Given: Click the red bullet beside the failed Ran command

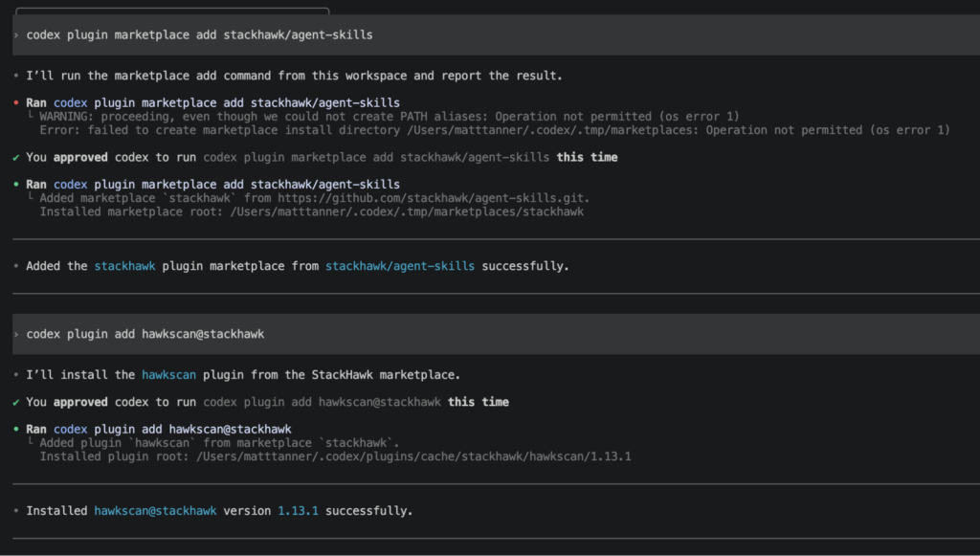Looking at the screenshot, I should [x=16, y=102].
